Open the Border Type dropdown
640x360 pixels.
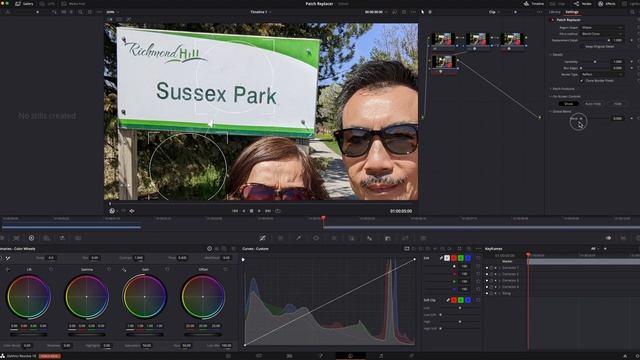pyautogui.click(x=602, y=75)
